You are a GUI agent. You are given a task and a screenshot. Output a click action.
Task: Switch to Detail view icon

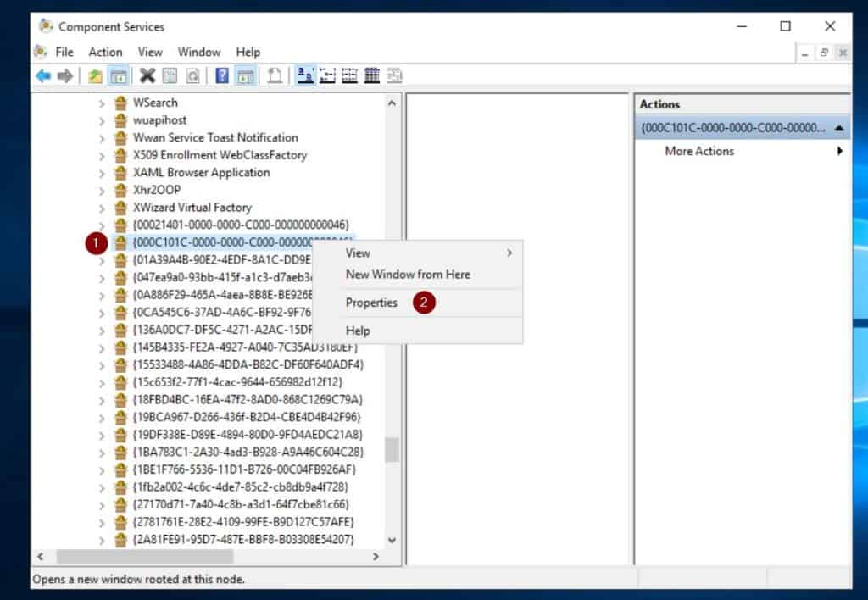[372, 75]
